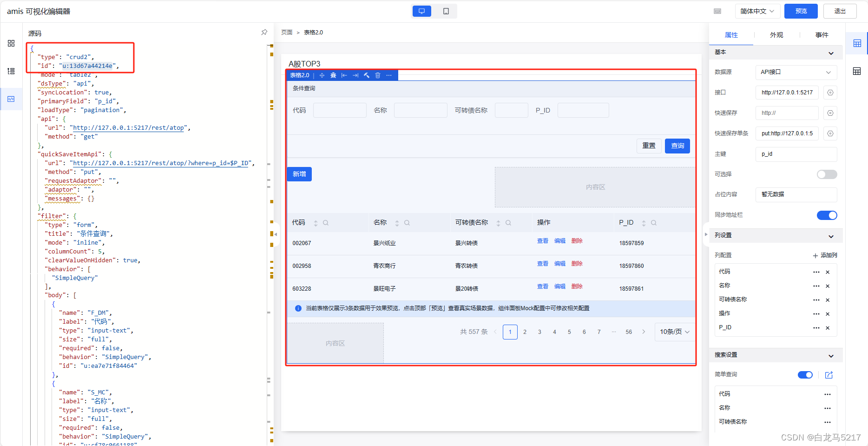Viewport: 868px width, 446px height.
Task: Switch to the 事件 tab
Action: click(x=822, y=35)
